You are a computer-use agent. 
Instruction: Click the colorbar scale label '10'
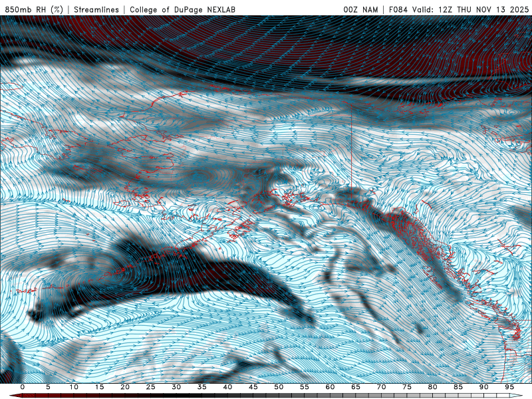tap(74, 387)
